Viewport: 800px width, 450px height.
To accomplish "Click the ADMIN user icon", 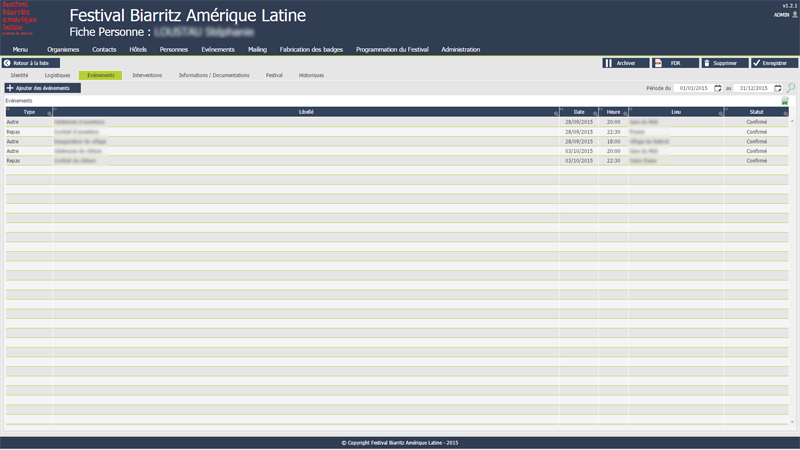I will (x=794, y=15).
